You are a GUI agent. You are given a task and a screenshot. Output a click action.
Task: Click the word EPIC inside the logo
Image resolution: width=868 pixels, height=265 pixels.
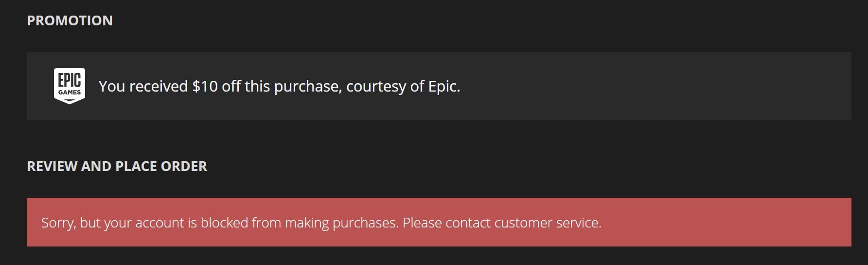70,80
